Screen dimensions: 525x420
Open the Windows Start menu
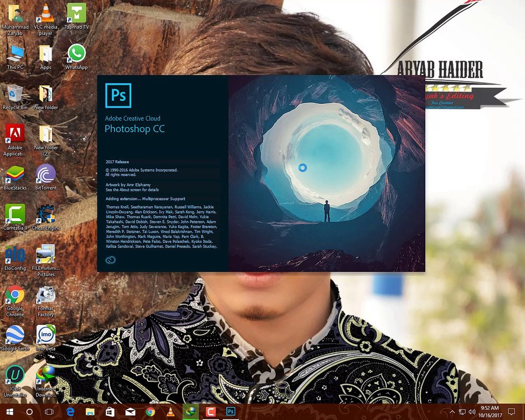(x=9, y=412)
